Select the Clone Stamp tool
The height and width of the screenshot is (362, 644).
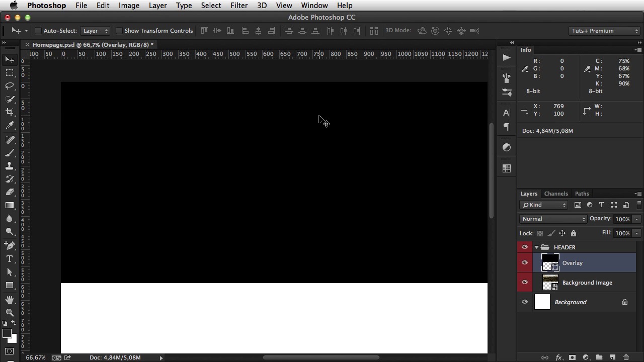10,166
